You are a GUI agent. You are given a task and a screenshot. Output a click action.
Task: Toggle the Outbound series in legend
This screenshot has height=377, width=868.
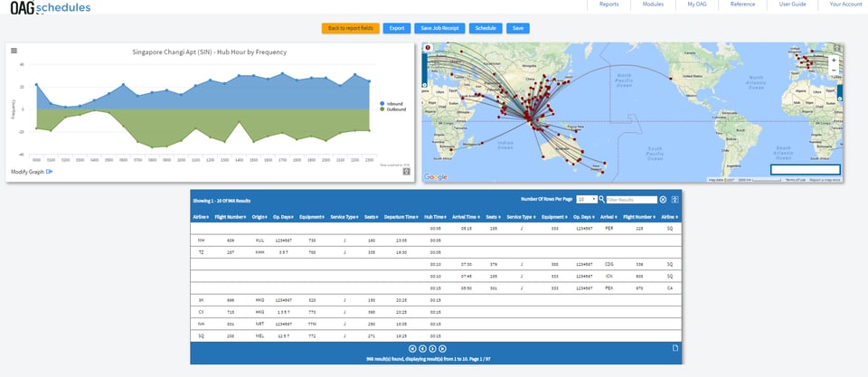392,109
